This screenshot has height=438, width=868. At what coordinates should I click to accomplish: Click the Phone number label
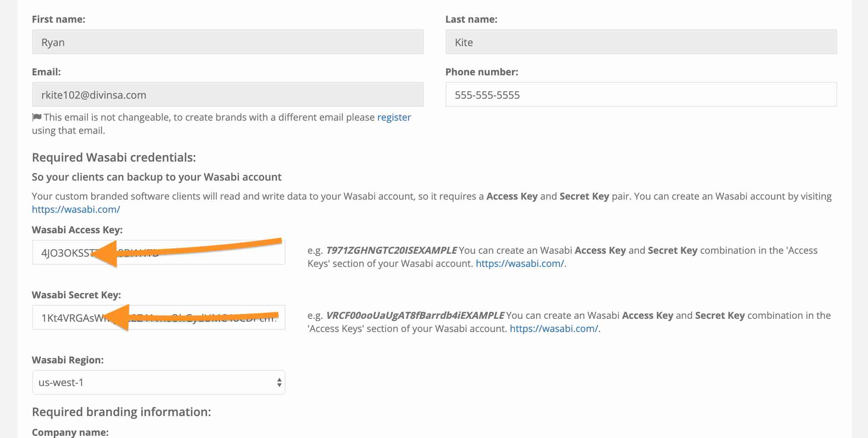(x=482, y=72)
